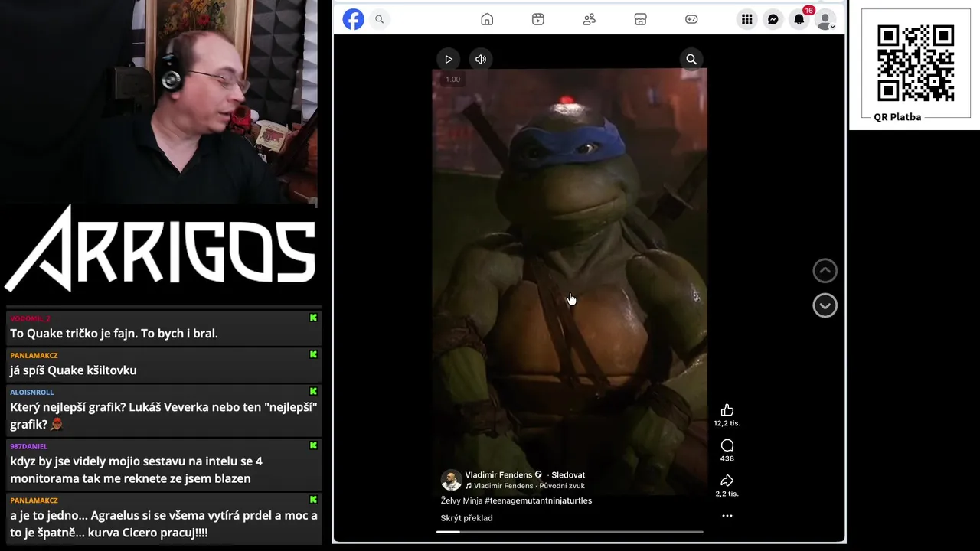Click the QR Platba code
Image resolution: width=980 pixels, height=551 pixels.
[916, 63]
